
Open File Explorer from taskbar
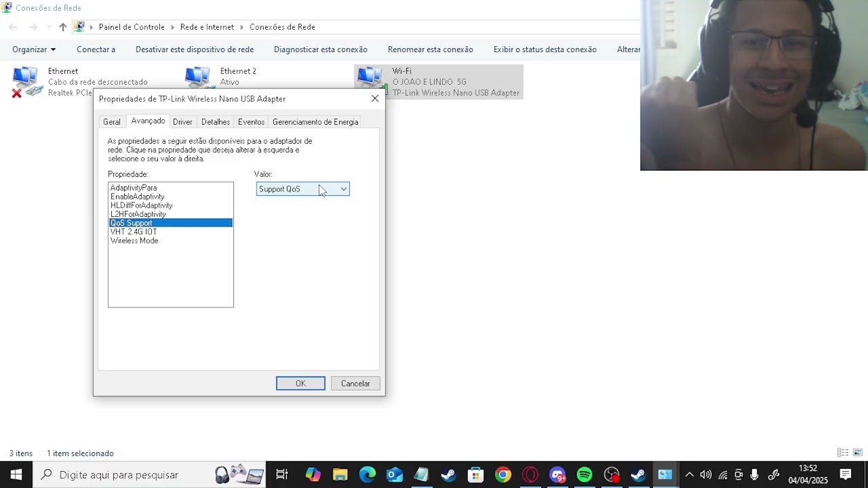(340, 474)
